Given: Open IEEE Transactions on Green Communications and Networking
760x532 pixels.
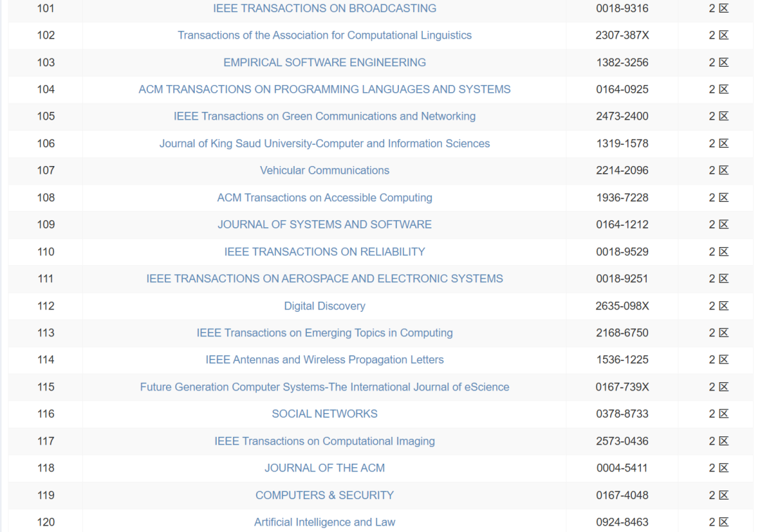Looking at the screenshot, I should point(324,116).
